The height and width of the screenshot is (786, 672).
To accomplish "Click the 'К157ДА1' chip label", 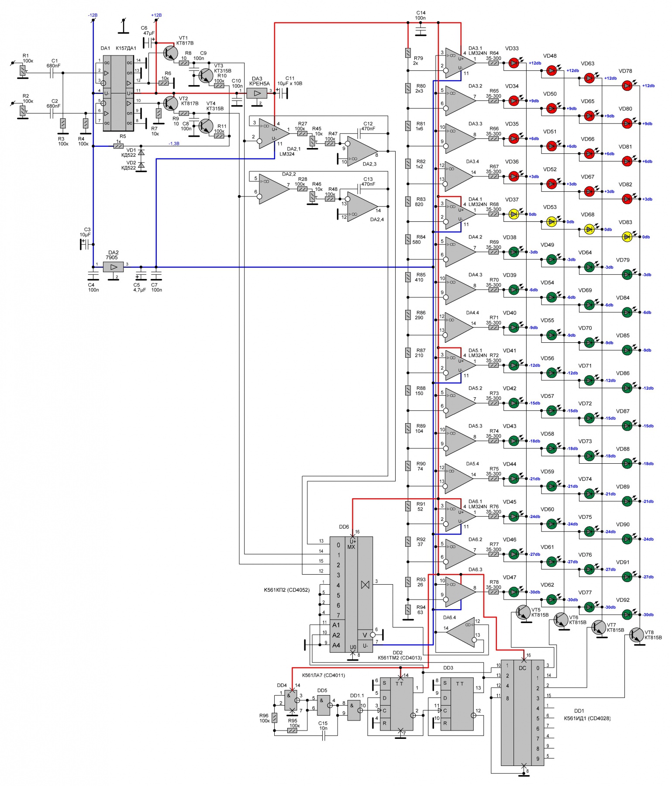I will (126, 48).
